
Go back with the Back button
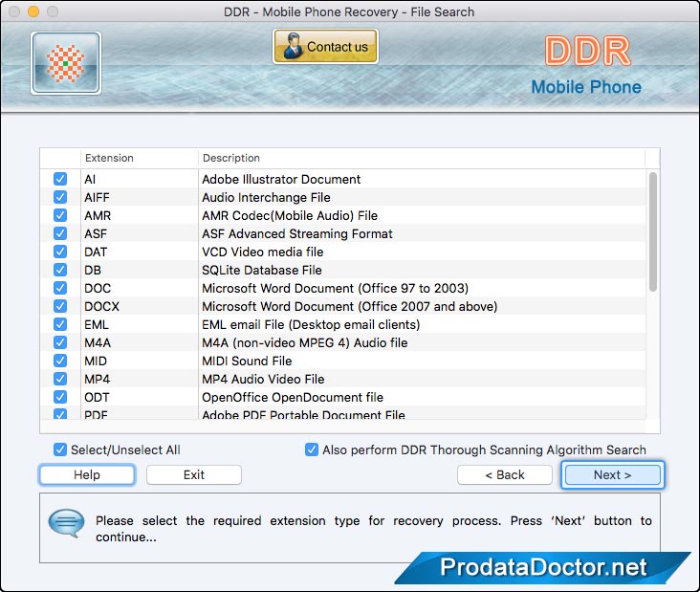pos(505,474)
